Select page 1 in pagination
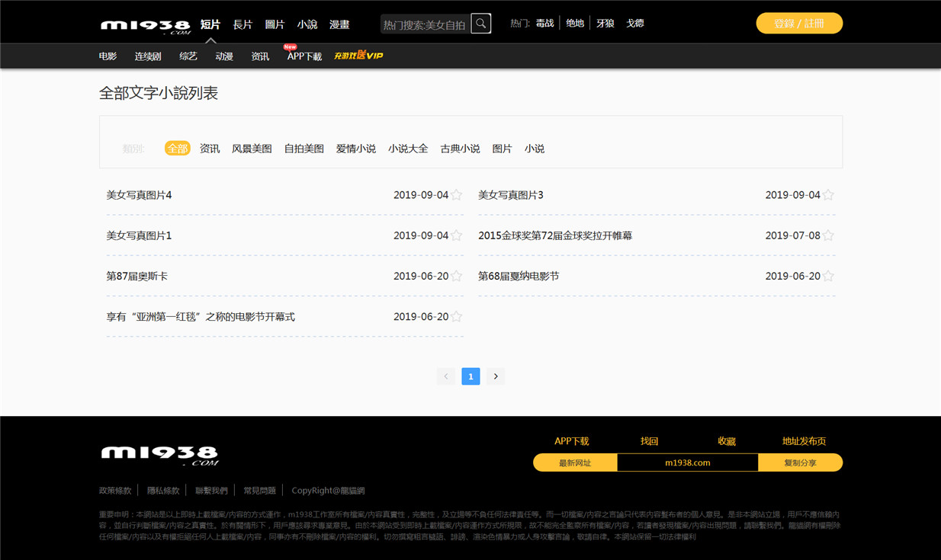Viewport: 941px width, 560px height. (x=470, y=376)
